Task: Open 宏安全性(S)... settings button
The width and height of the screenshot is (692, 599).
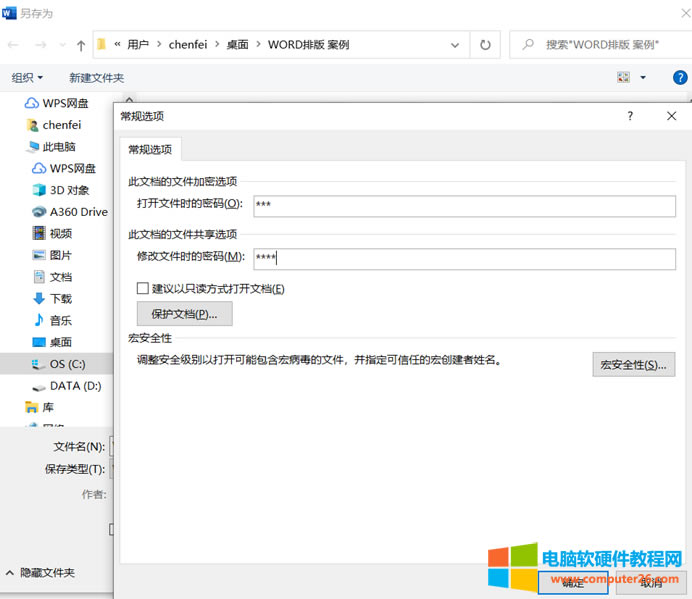Action: 633,364
